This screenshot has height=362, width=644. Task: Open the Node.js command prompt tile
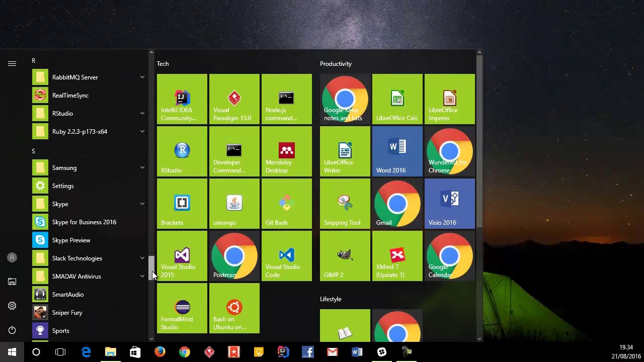click(x=287, y=99)
